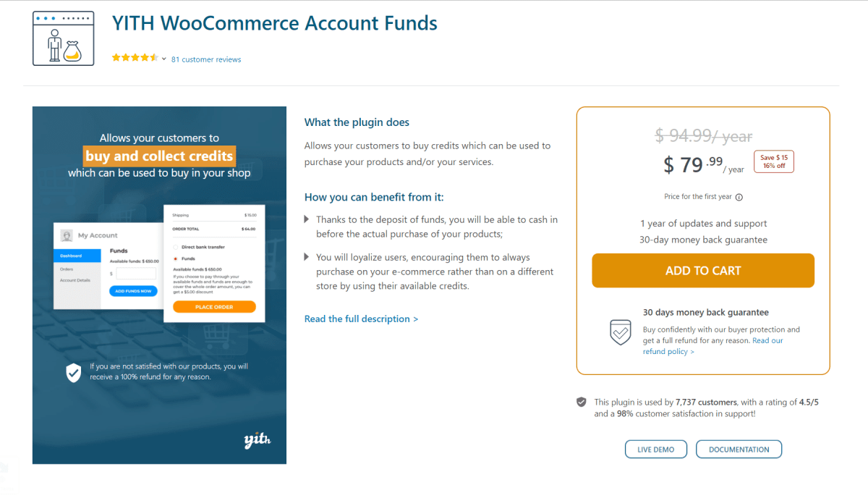The image size is (868, 501).
Task: Open the LIVE DEMO page
Action: pyautogui.click(x=655, y=449)
